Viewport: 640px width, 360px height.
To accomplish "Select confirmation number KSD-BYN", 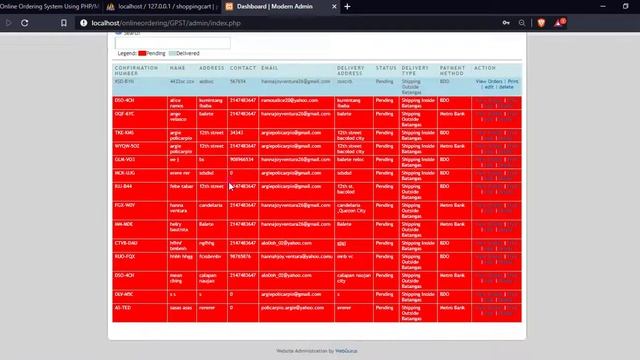I will 124,82.
